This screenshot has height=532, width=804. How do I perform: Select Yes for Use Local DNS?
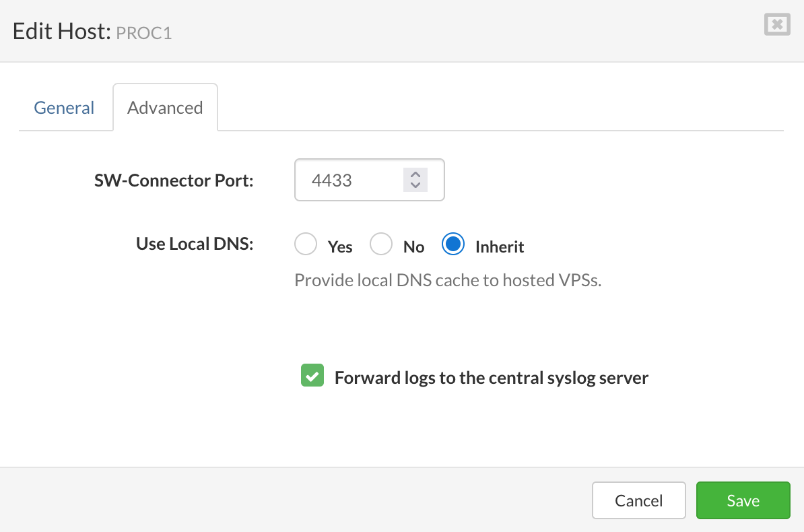pos(306,244)
